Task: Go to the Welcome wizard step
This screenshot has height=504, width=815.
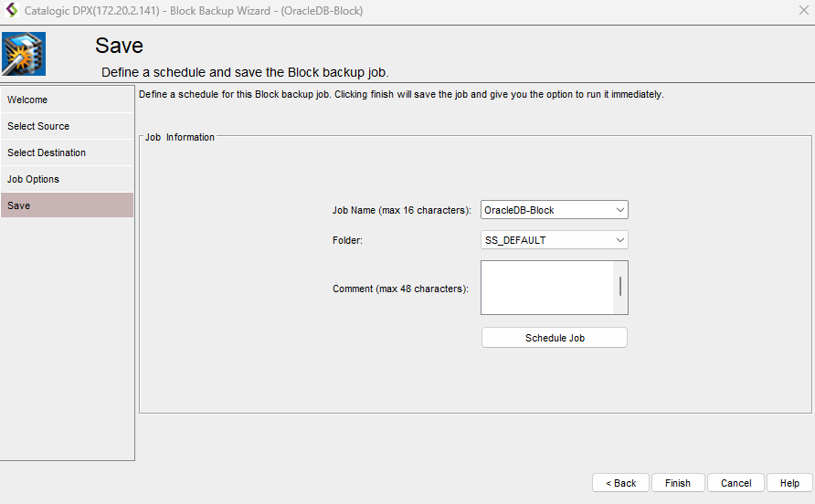Action: click(27, 100)
